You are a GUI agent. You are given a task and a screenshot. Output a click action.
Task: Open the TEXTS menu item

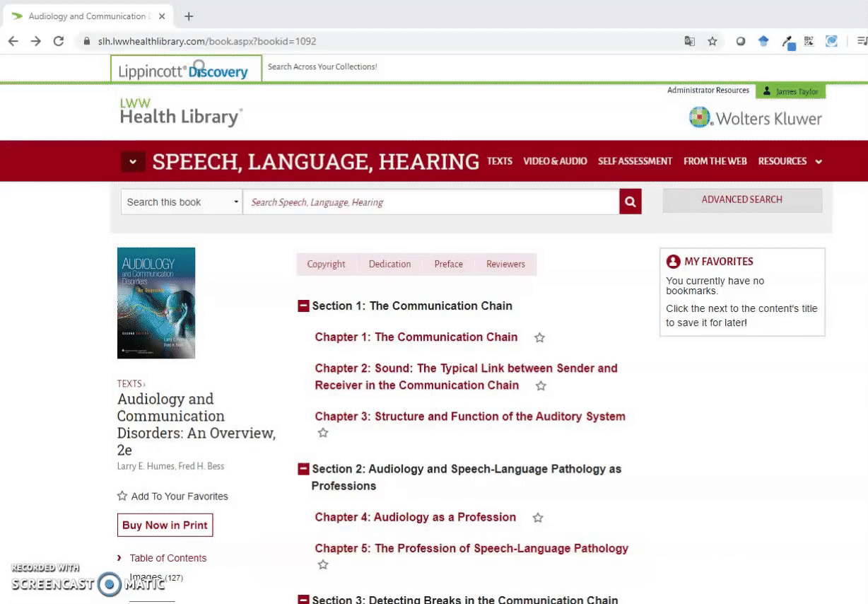click(500, 161)
